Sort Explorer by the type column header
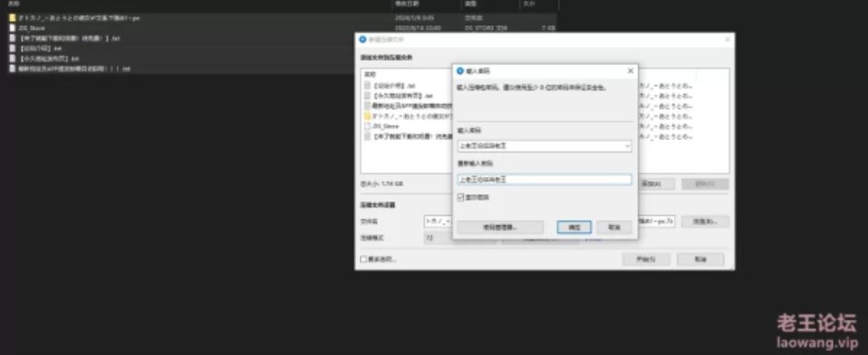Screen dimensions: 868x355 (x=470, y=4)
